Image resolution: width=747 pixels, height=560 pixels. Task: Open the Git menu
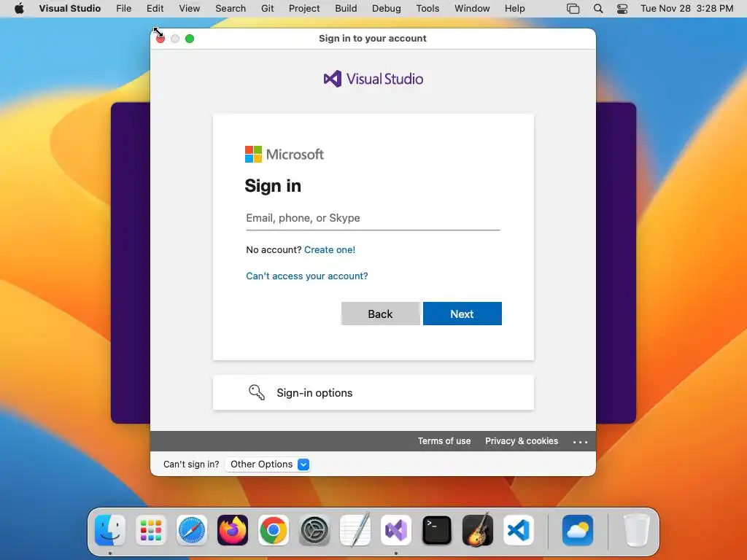click(x=267, y=8)
